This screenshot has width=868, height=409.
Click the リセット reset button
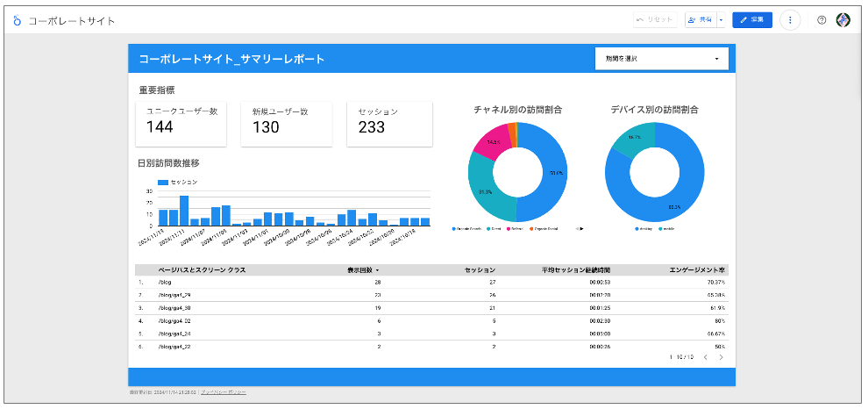point(655,20)
